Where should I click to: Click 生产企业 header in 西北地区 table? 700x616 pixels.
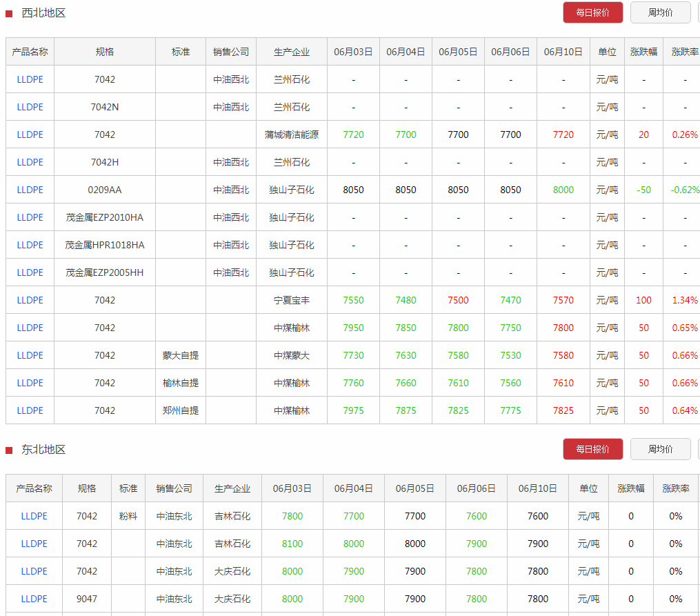click(292, 52)
